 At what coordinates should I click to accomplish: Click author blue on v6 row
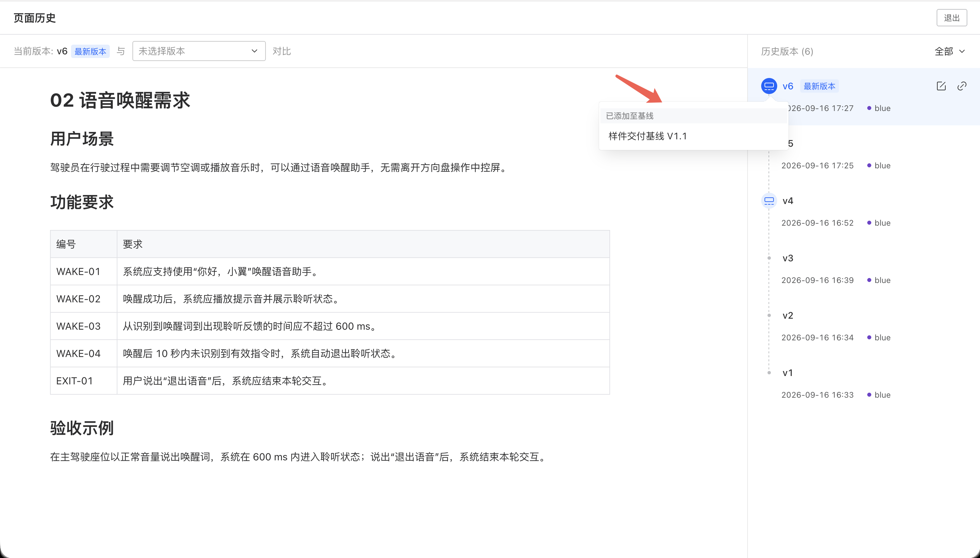[x=882, y=108]
